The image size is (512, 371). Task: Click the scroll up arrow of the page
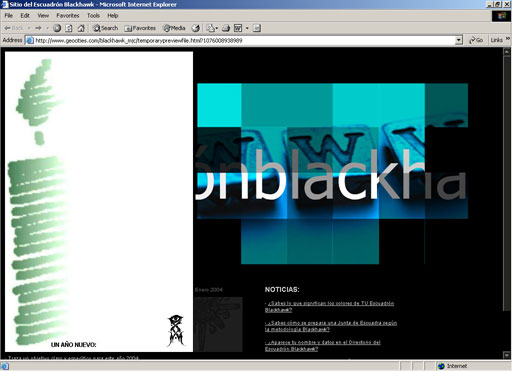(x=507, y=52)
